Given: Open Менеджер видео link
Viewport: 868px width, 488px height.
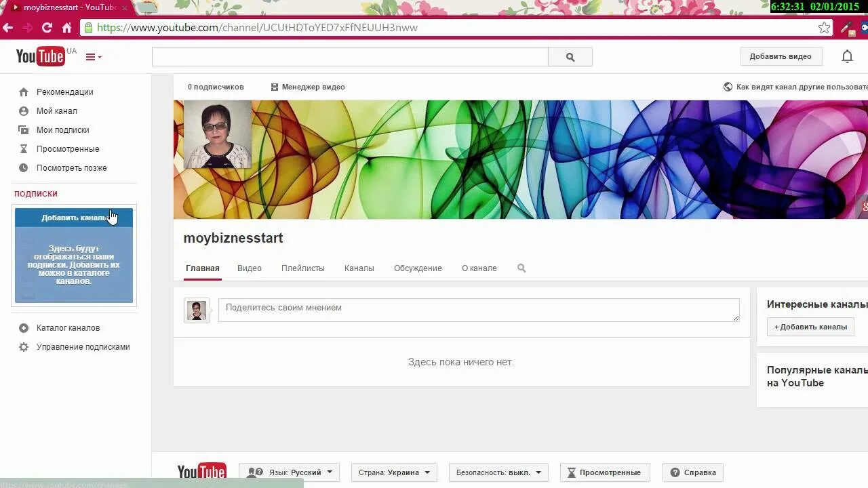Looking at the screenshot, I should click(x=308, y=87).
